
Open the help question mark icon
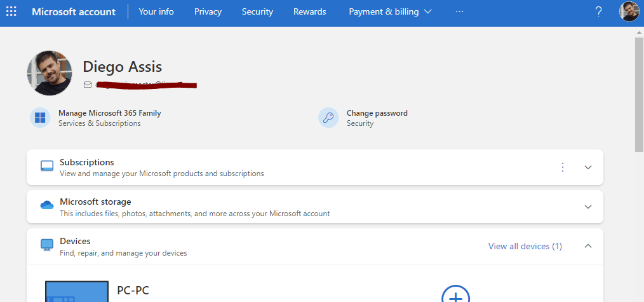coord(598,12)
